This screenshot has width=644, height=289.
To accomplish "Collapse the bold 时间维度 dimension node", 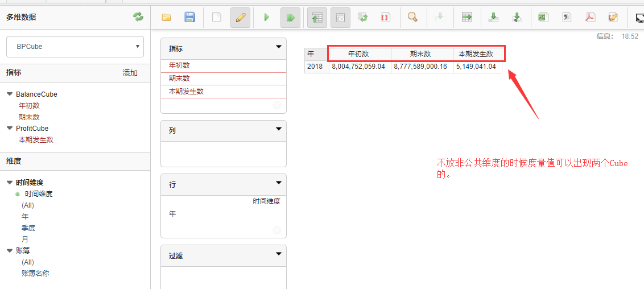I will pyautogui.click(x=10, y=182).
